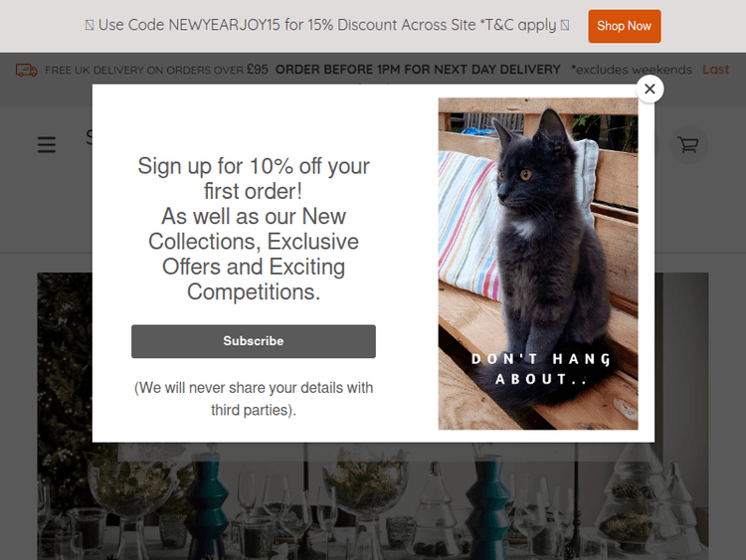Close the newsletter signup popup
This screenshot has width=746, height=560.
(x=650, y=89)
